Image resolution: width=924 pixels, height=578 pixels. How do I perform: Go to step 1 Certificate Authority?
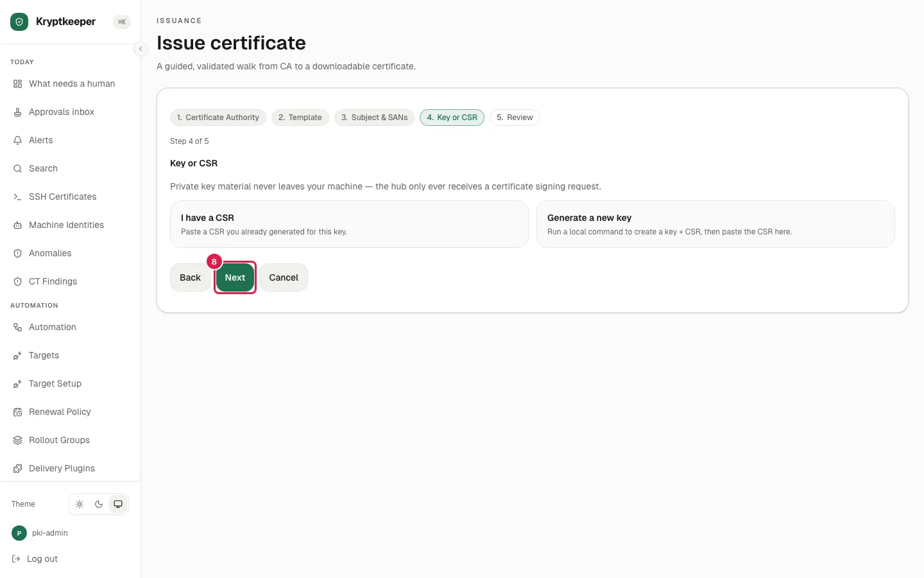[218, 118]
